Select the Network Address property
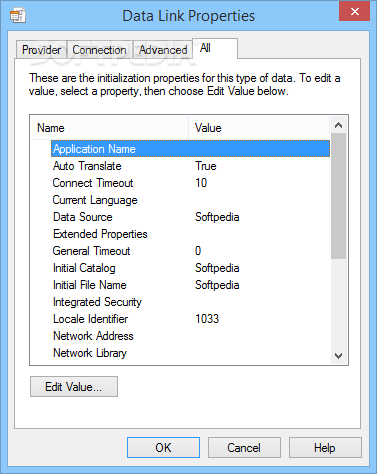This screenshot has width=377, height=474. (93, 336)
